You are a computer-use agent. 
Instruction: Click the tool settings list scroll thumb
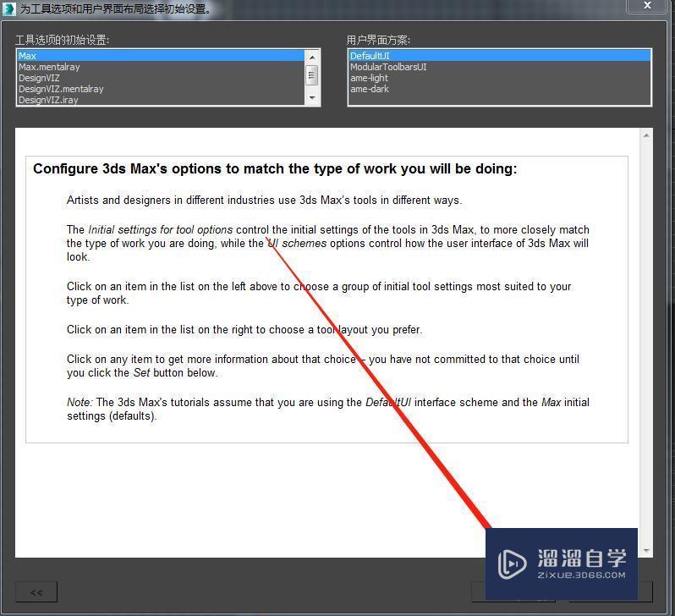click(312, 75)
